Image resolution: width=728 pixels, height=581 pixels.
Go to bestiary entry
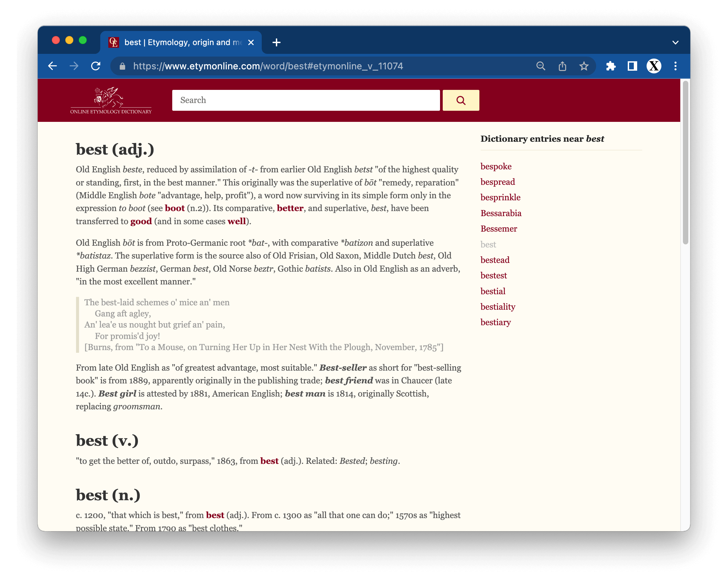[496, 322]
